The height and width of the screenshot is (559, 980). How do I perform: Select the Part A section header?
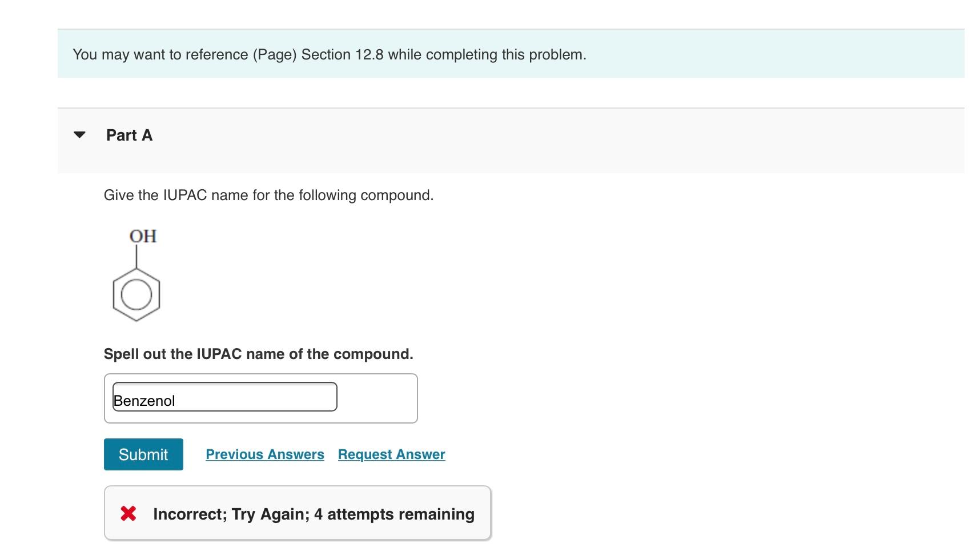(x=128, y=135)
